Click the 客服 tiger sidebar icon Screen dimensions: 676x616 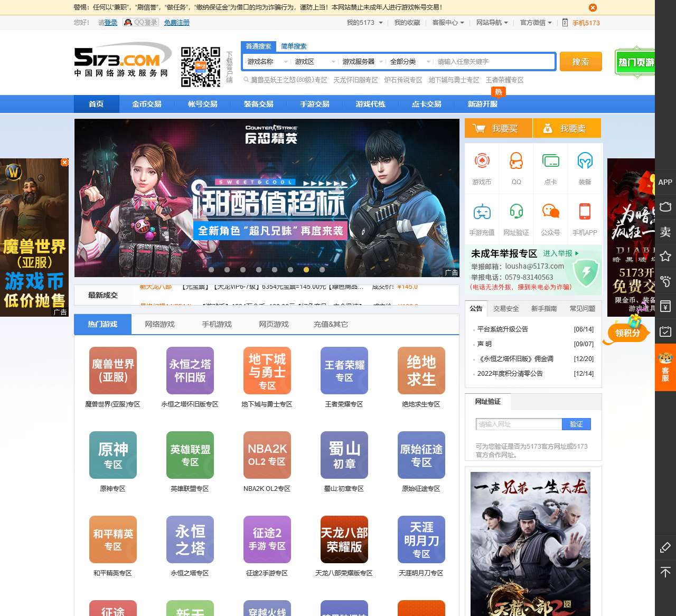665,367
